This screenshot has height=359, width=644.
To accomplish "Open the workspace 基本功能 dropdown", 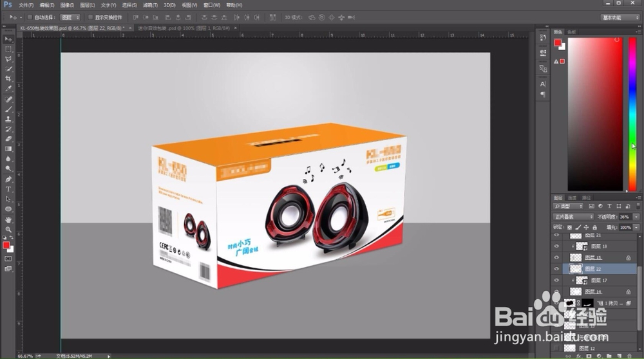I will pos(620,17).
